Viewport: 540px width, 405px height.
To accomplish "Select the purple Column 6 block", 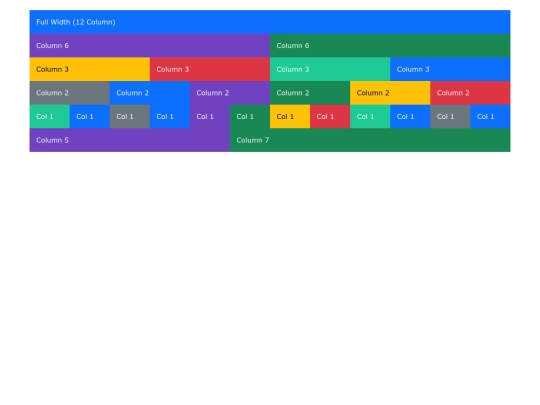I will coord(150,46).
